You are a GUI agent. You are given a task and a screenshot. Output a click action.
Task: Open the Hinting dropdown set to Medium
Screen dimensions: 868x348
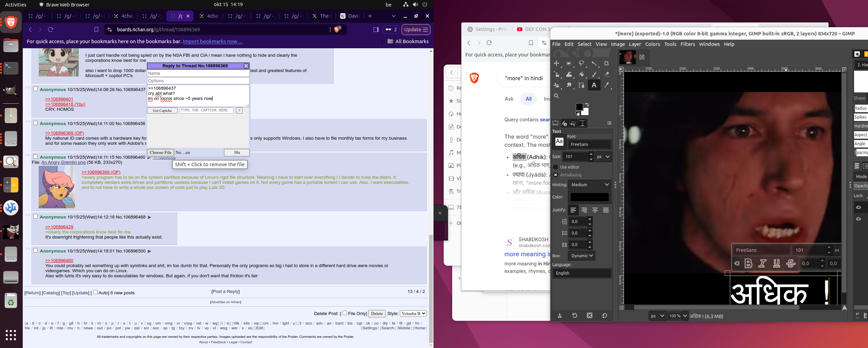click(590, 185)
